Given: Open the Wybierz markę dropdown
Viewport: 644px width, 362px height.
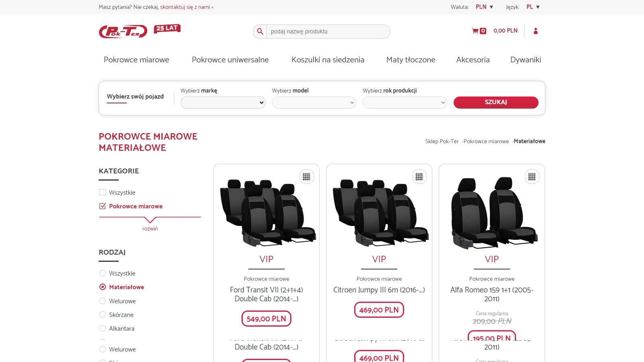Looking at the screenshot, I should 223,103.
